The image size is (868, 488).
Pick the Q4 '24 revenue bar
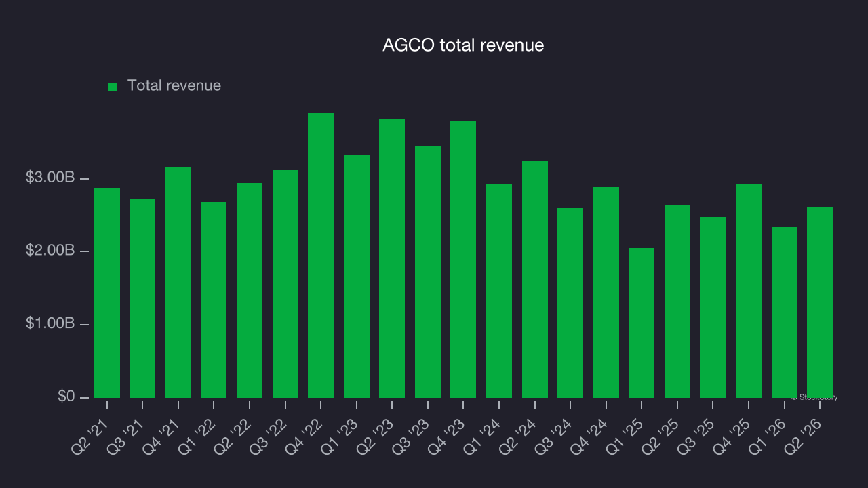pyautogui.click(x=606, y=292)
